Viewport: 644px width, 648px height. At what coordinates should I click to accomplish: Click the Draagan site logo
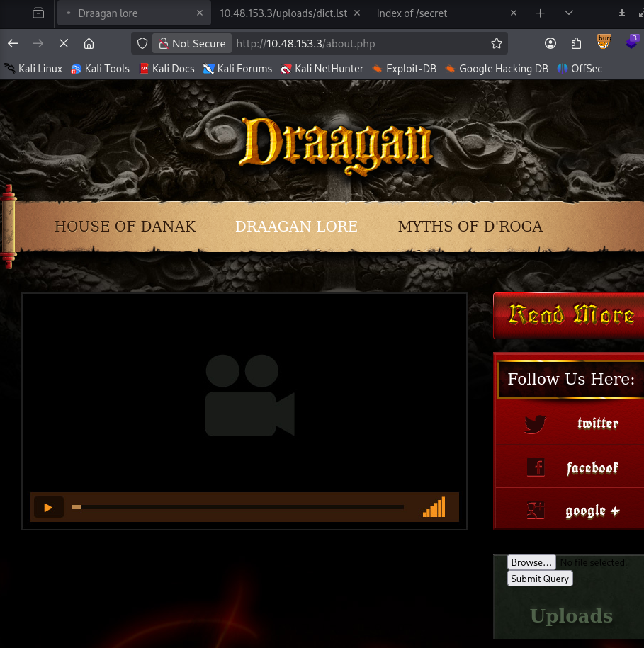[x=336, y=145]
